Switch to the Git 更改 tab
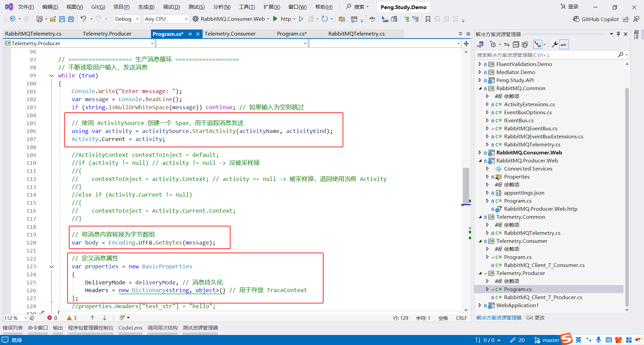Viewport: 644px width, 345px height. click(535, 318)
